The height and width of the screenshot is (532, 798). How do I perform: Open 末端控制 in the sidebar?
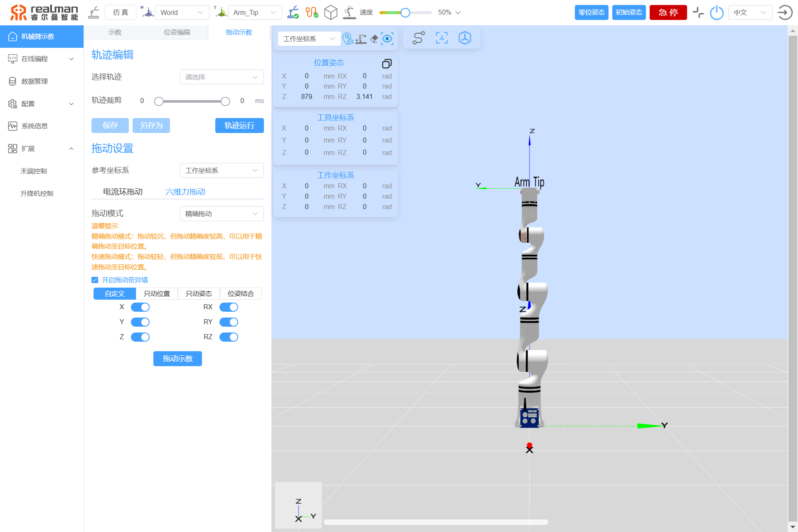click(34, 171)
